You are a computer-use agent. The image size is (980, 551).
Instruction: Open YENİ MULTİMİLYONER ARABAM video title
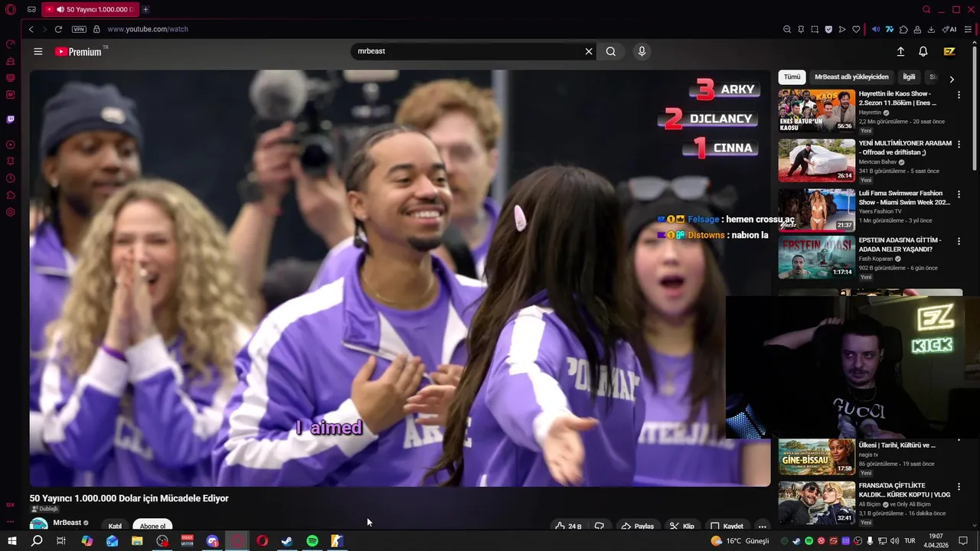click(x=905, y=148)
